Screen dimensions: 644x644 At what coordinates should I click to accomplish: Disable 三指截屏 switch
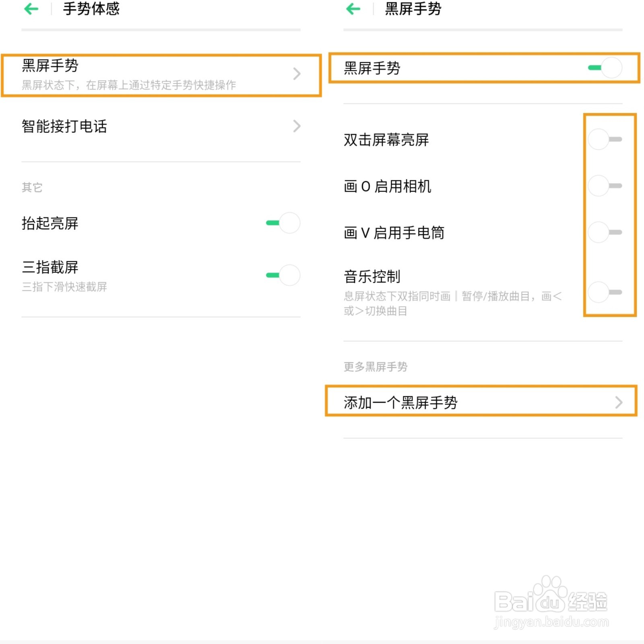click(x=283, y=275)
